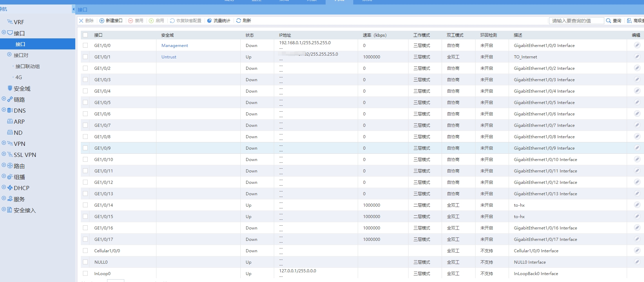Screen dimensions: 644x282
Task: Check the InLoop0 row checkbox
Action: [85, 273]
